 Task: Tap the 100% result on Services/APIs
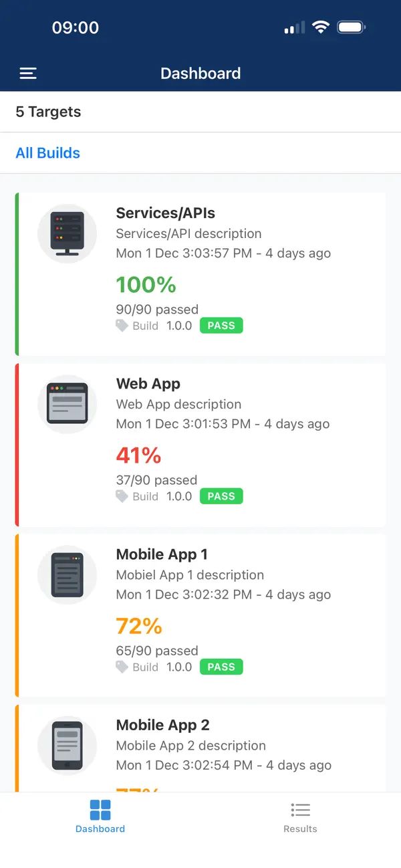pyautogui.click(x=146, y=285)
